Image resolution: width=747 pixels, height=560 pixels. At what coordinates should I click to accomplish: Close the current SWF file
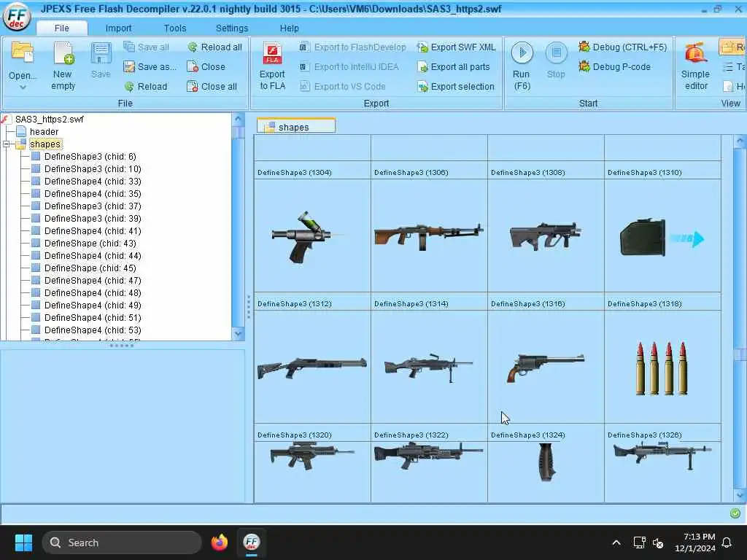coord(206,66)
